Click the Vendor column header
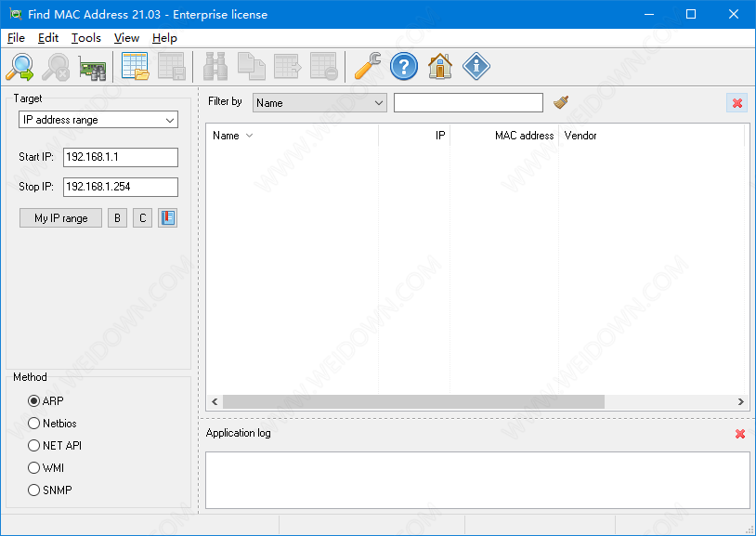Viewport: 756px width, 536px height. (x=651, y=136)
